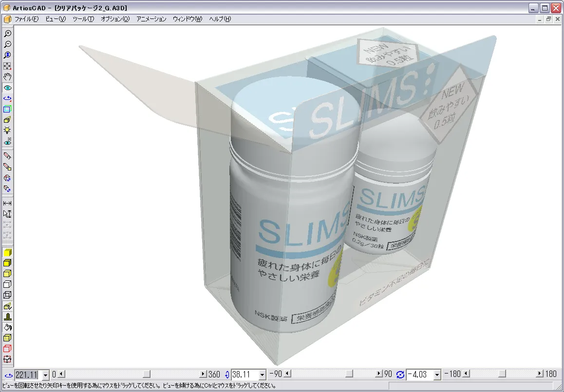Expand the -4.03 roll angle dropdown
This screenshot has height=392, width=564.
437,374
